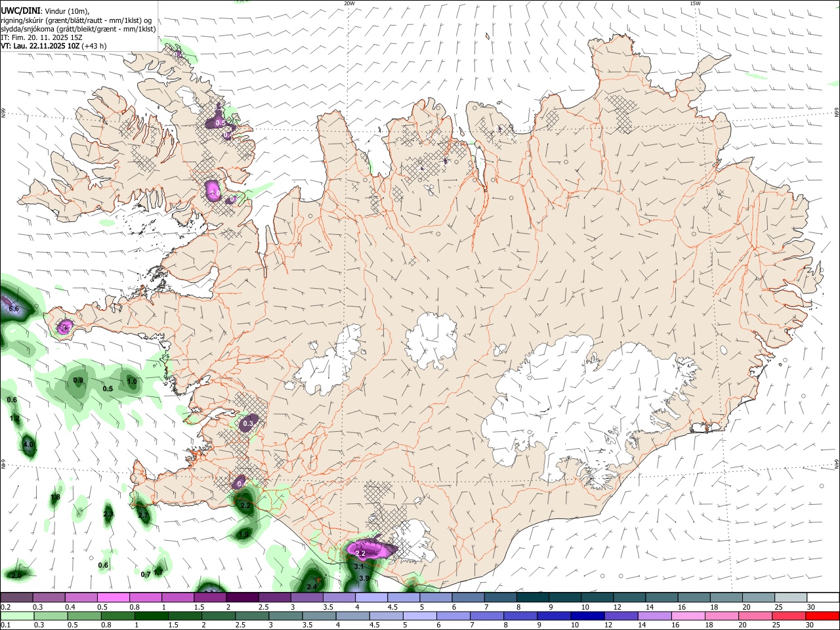Click the 'IT: Fim. 20. 11. 2025 15Z' line
This screenshot has height=630, width=840.
point(42,37)
